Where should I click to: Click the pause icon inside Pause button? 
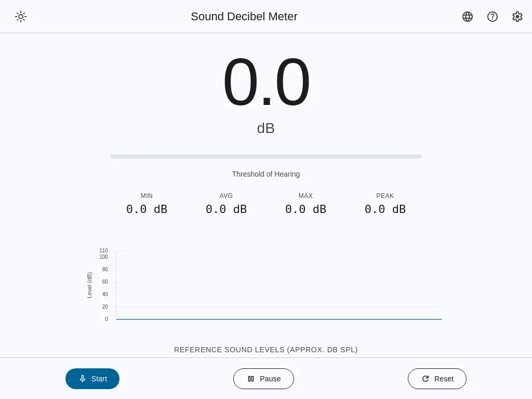(x=251, y=379)
